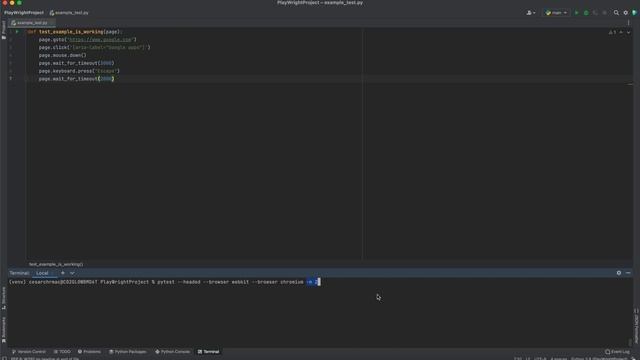Click page.keyboard.press line in editor
This screenshot has width=640, height=360.
click(79, 71)
